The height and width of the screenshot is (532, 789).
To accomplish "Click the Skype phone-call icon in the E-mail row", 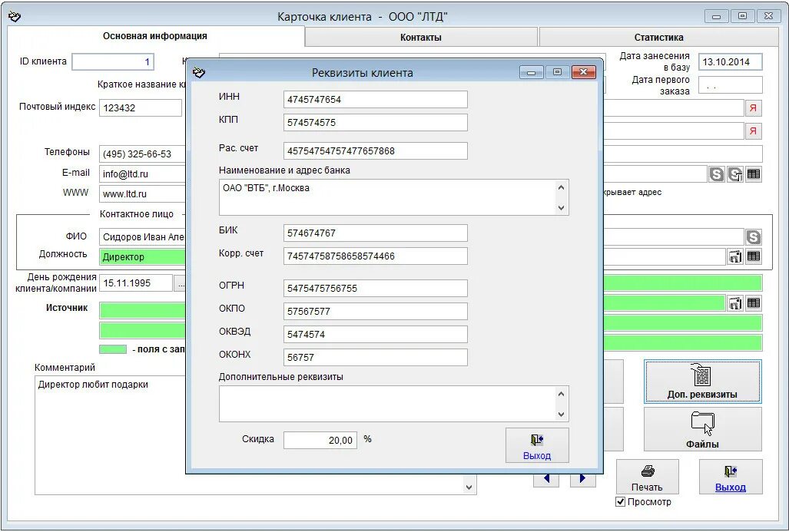I will 735,174.
